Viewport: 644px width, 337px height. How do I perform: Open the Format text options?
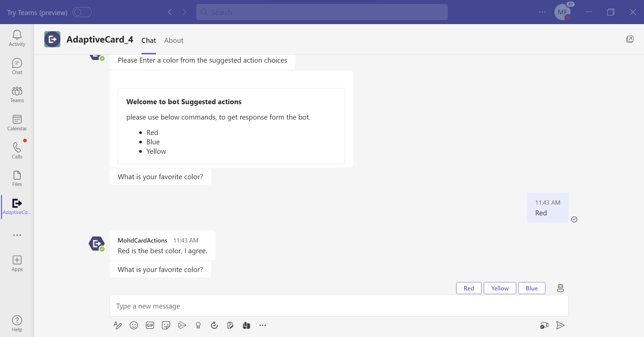click(118, 325)
